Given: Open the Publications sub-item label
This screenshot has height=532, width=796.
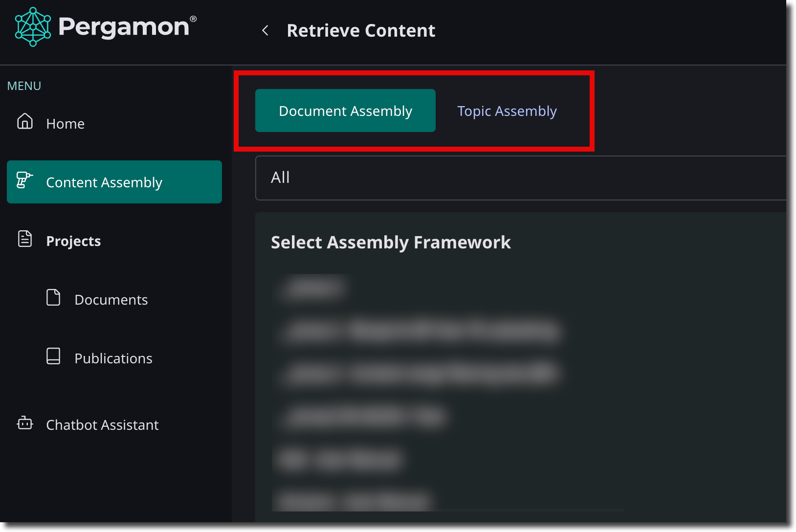Looking at the screenshot, I should 113,358.
